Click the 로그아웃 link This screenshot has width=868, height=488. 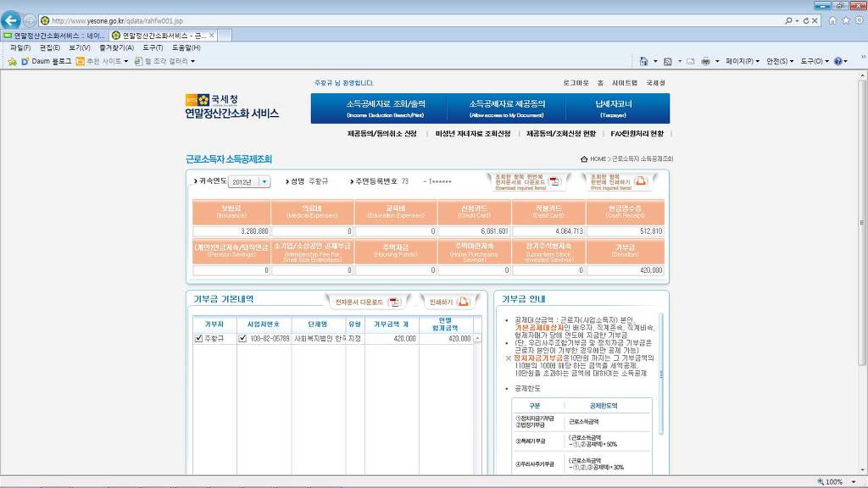click(x=576, y=83)
